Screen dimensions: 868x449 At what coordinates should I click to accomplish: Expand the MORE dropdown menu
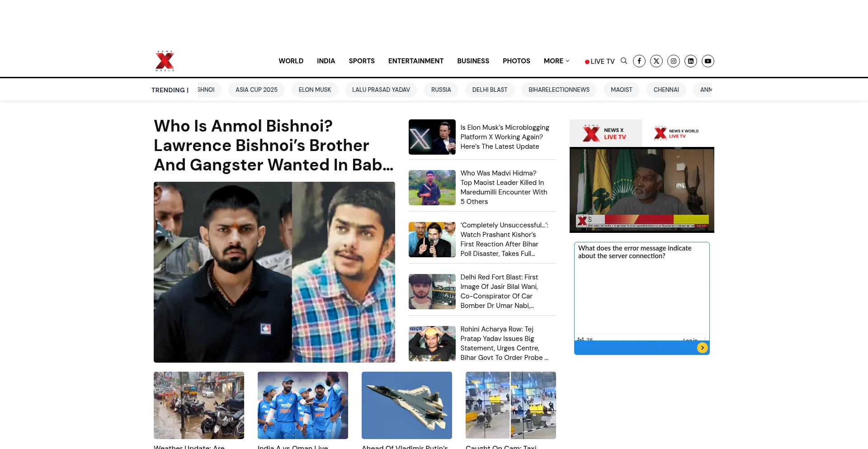pyautogui.click(x=557, y=61)
